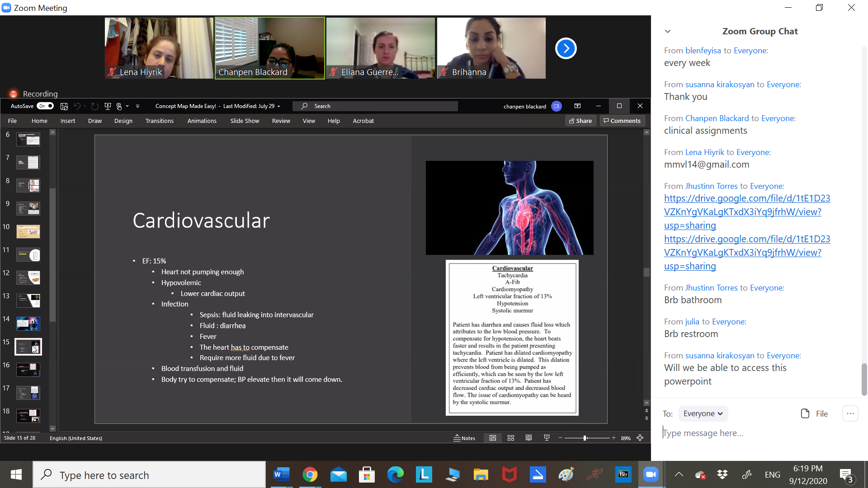Screen dimensions: 868x488
Task: Open Google Chrome from taskbar
Action: point(310,474)
